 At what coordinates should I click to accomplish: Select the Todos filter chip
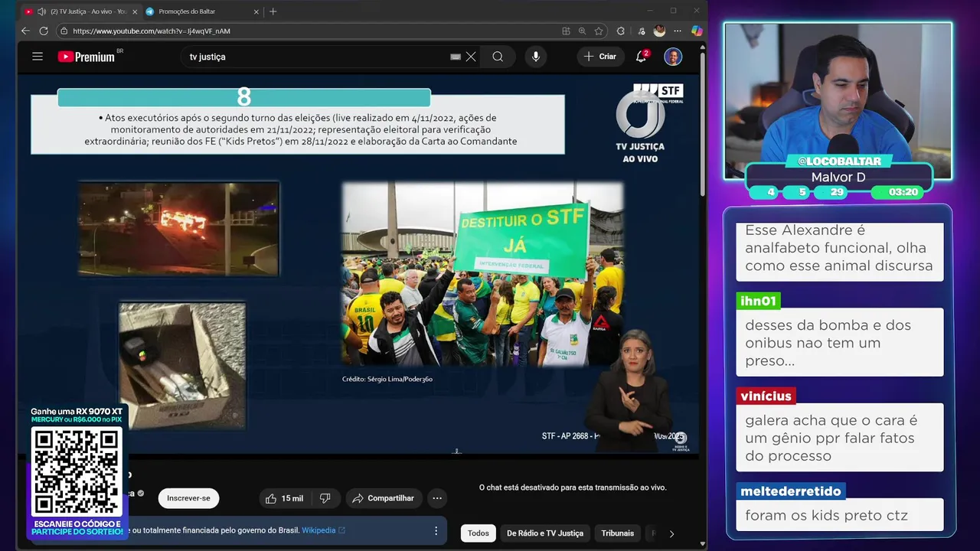click(x=479, y=533)
